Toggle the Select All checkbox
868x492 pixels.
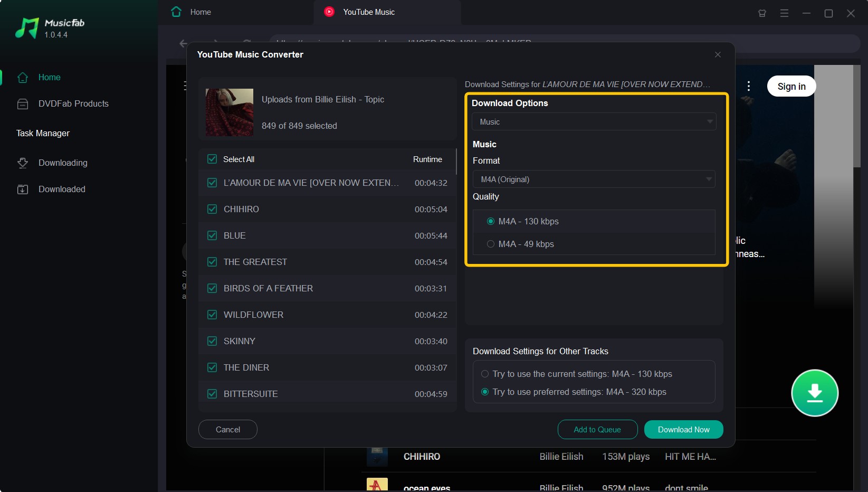[x=212, y=159]
